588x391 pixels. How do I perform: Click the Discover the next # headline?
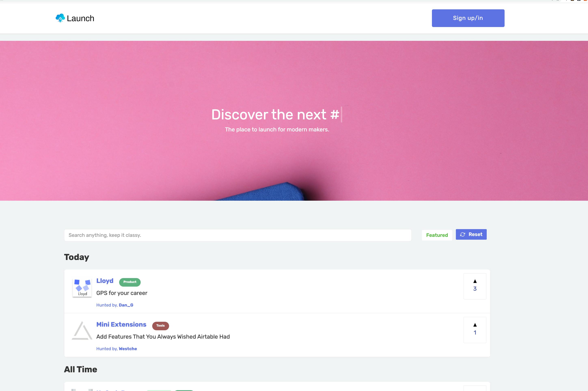point(275,115)
